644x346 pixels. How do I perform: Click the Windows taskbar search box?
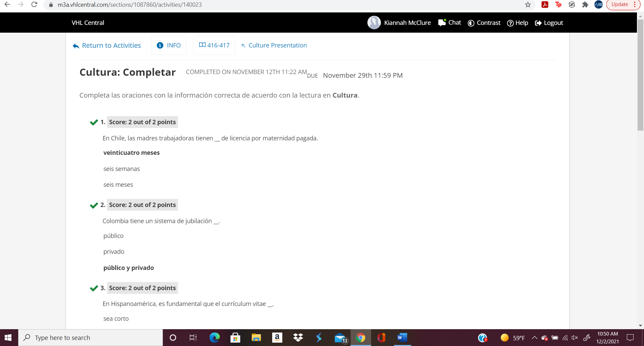point(91,338)
